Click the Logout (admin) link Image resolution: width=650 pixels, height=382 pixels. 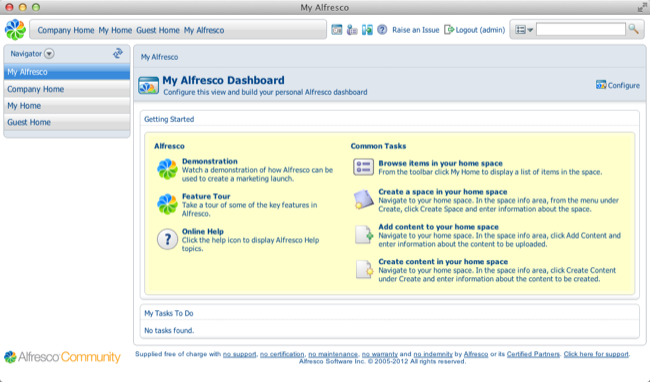pos(480,30)
